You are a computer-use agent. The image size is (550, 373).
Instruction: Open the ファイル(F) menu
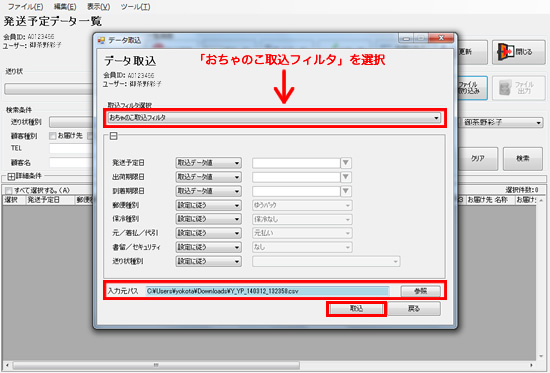25,6
